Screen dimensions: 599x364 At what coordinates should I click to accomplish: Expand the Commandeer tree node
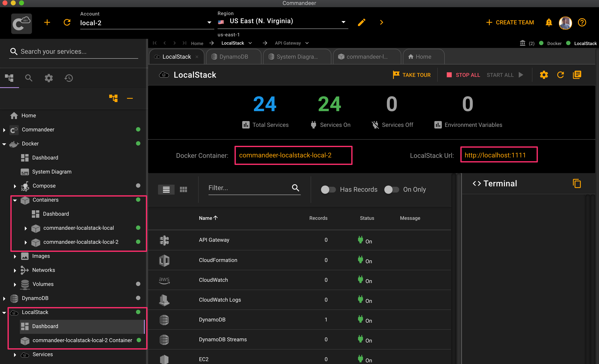tap(4, 130)
